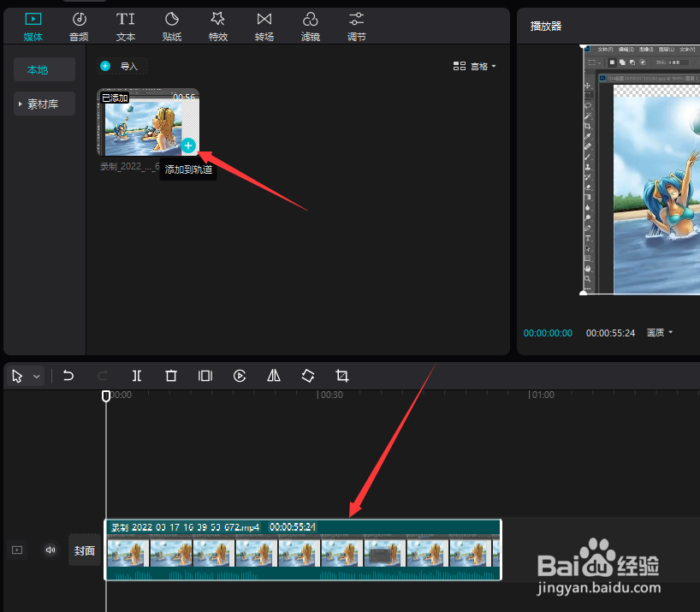Select the 本地 (Local) media category
This screenshot has width=700, height=612.
point(44,69)
